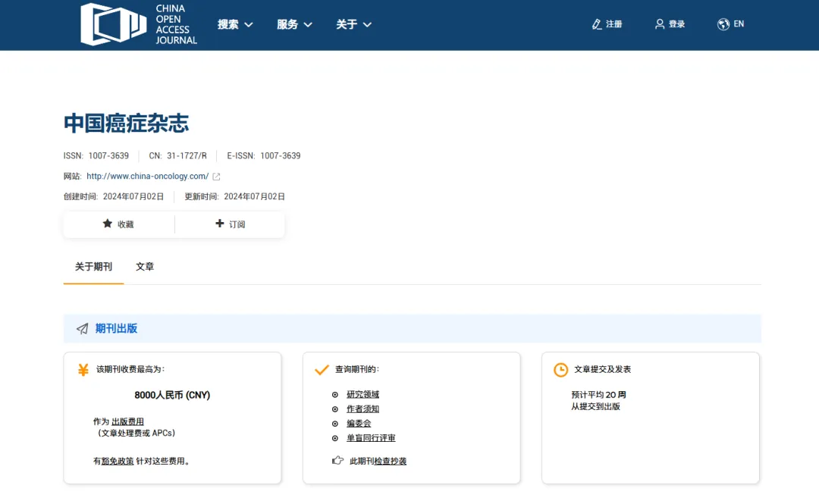Screen dimensions: 819x504
Task: Switch to the 文章 tab
Action: tap(145, 267)
